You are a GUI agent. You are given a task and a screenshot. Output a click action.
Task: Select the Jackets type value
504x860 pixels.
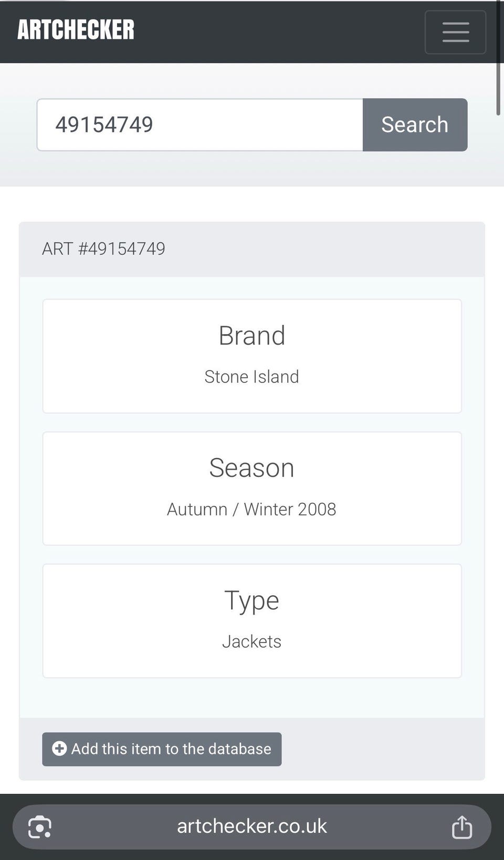(251, 641)
